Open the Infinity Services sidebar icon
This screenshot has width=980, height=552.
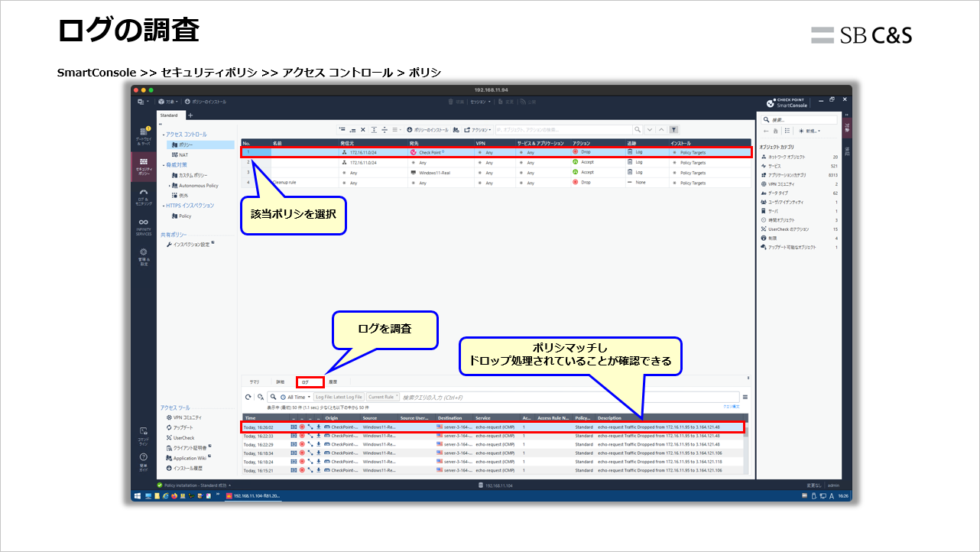click(143, 226)
